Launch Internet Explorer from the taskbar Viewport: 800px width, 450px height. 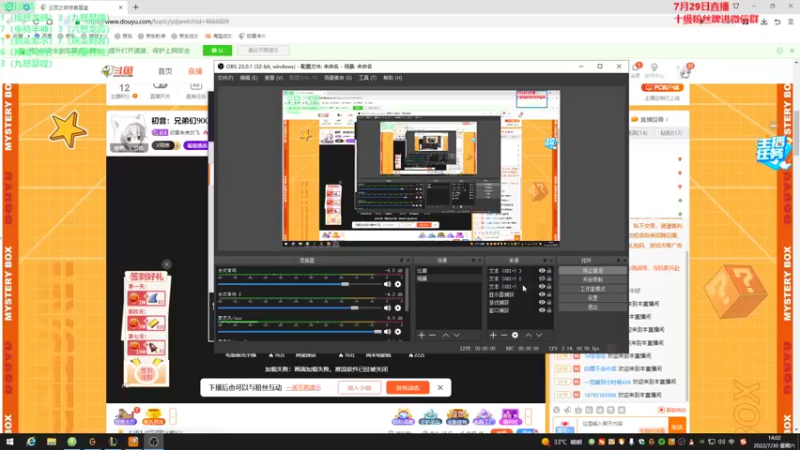pyautogui.click(x=31, y=442)
